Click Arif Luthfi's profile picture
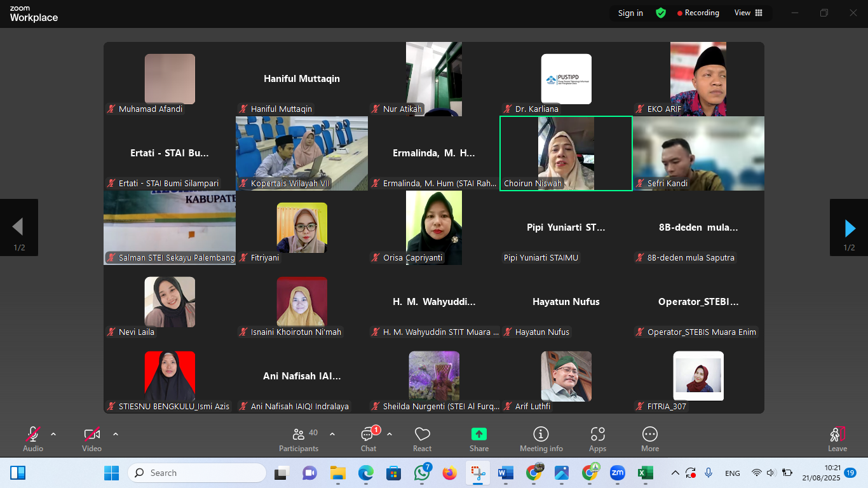This screenshot has width=868, height=488. coord(566,376)
